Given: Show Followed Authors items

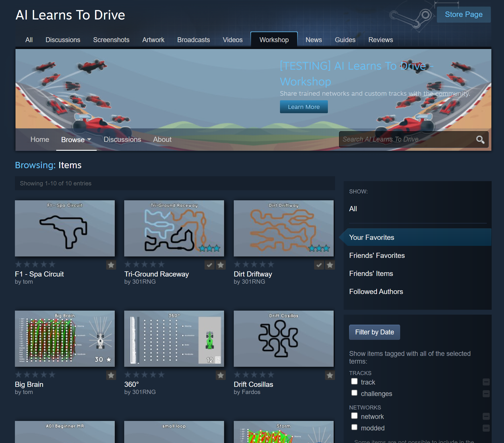Looking at the screenshot, I should click(376, 292).
